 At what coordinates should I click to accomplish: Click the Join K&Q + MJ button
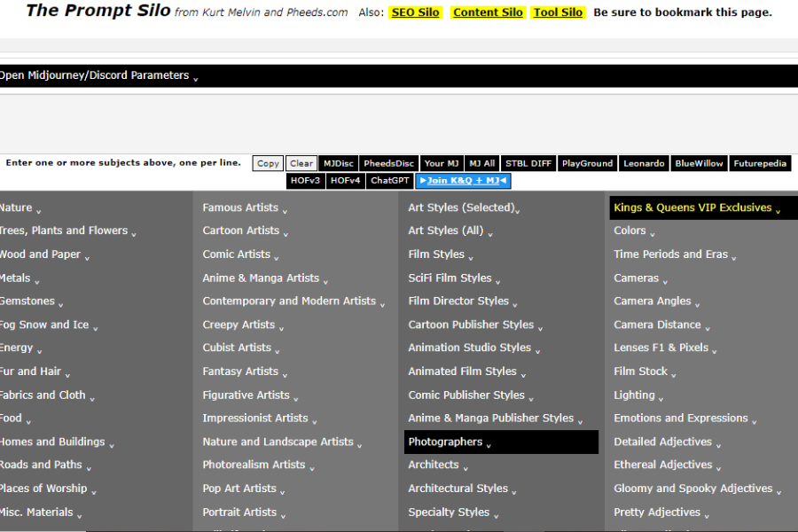[462, 180]
